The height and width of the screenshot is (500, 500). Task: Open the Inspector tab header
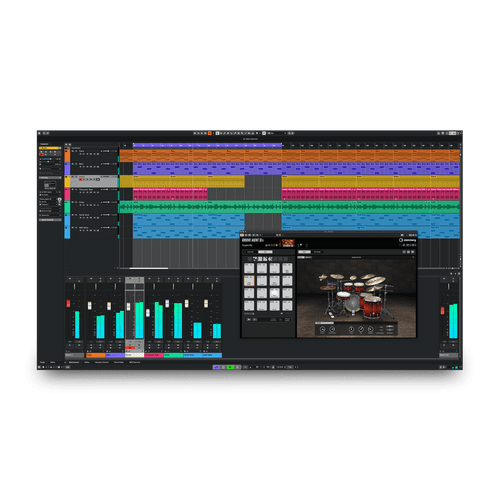tap(44, 144)
